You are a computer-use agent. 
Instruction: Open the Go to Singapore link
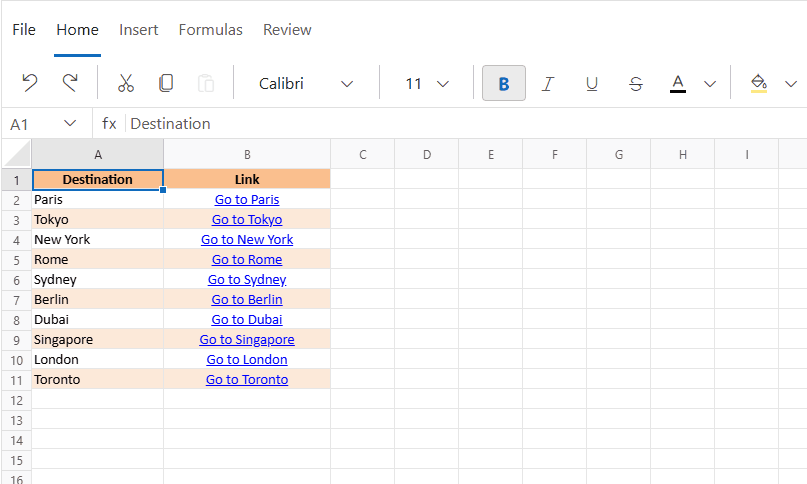click(x=247, y=340)
